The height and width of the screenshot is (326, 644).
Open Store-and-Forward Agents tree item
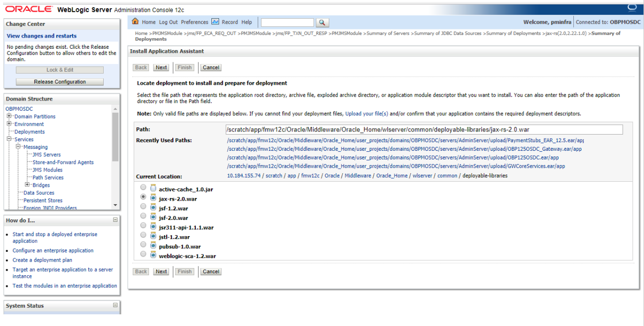point(63,162)
